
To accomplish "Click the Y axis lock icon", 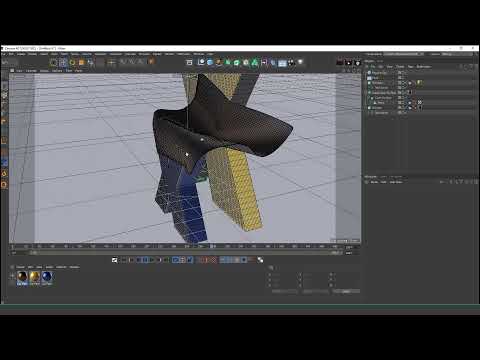I will point(132,62).
